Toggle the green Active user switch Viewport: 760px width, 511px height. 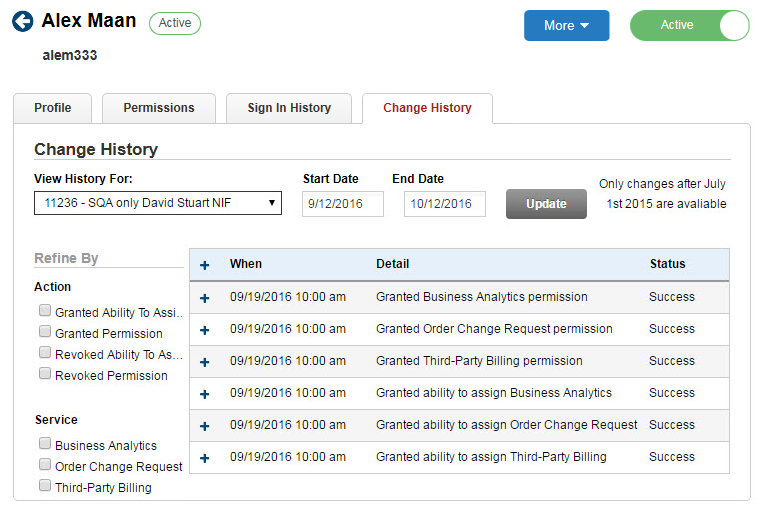pyautogui.click(x=689, y=26)
